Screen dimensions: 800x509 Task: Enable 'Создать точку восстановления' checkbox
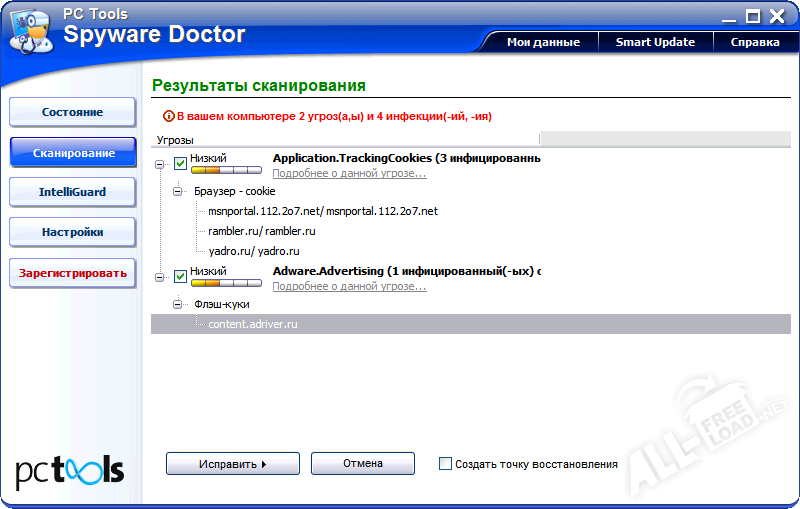coord(446,464)
